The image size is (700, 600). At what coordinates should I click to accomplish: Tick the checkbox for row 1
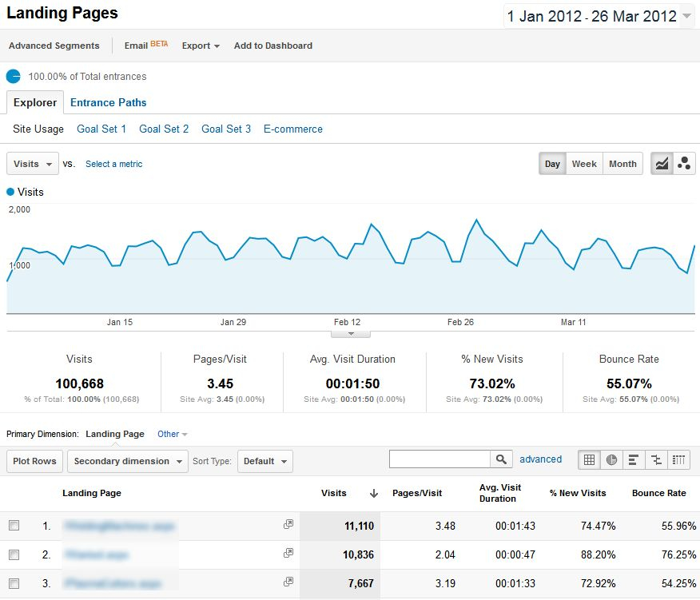14,526
